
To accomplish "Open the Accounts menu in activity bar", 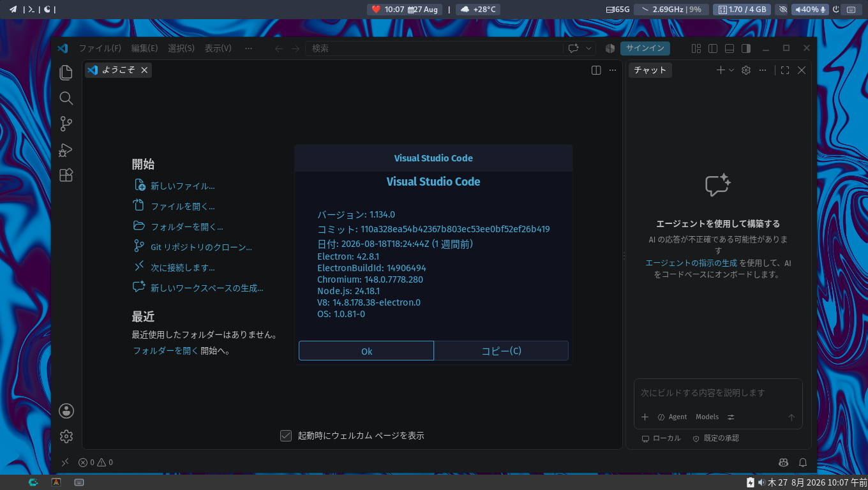I will coord(66,411).
